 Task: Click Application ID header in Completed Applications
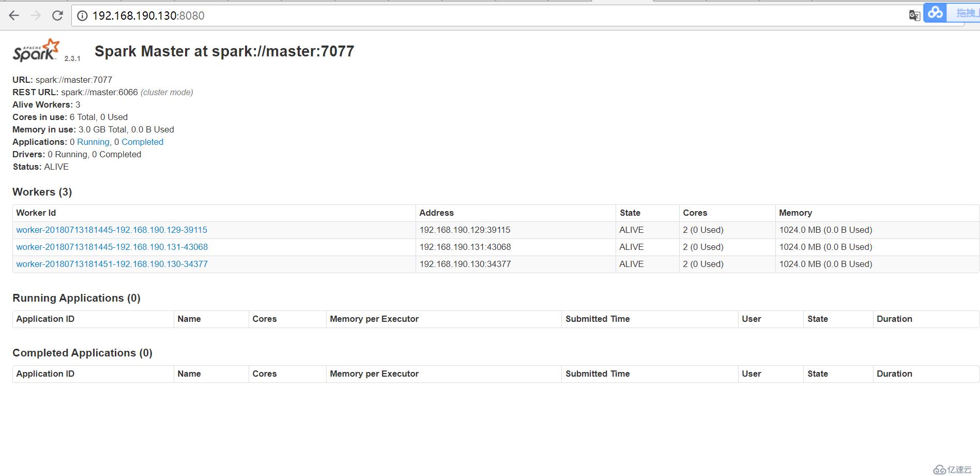tap(45, 374)
